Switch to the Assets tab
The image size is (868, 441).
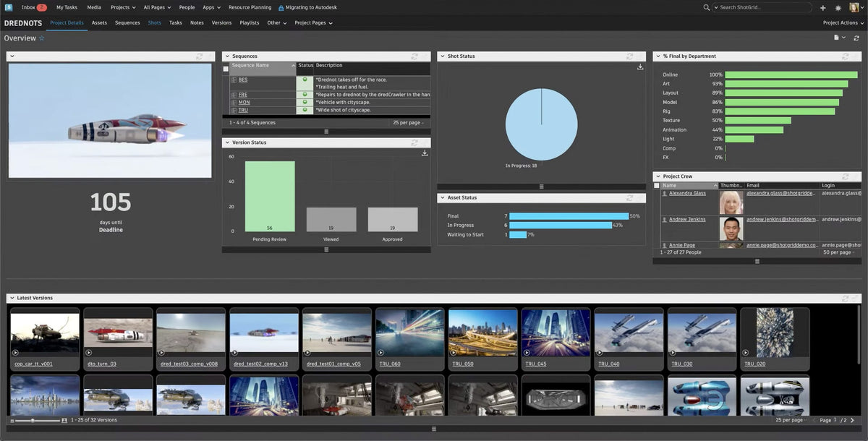99,23
